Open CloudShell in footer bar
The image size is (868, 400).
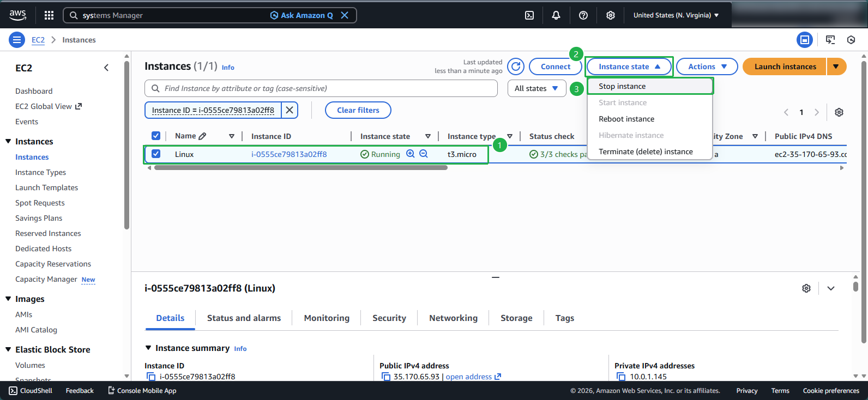[31, 391]
